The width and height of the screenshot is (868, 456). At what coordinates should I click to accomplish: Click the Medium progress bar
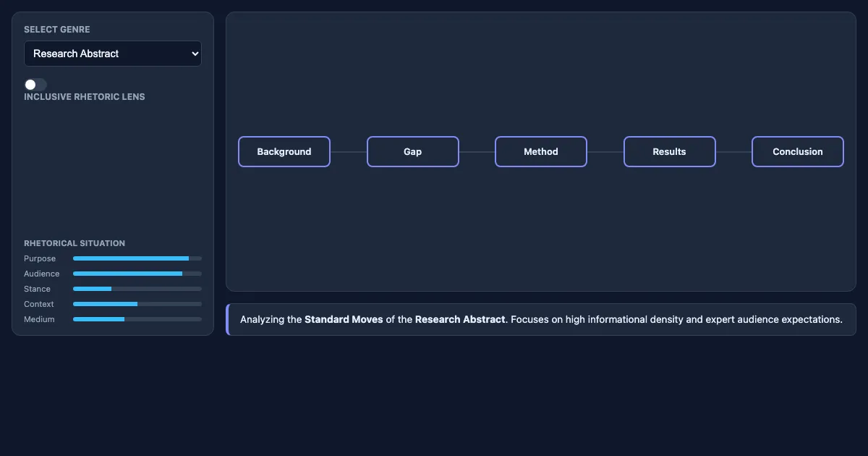[137, 319]
